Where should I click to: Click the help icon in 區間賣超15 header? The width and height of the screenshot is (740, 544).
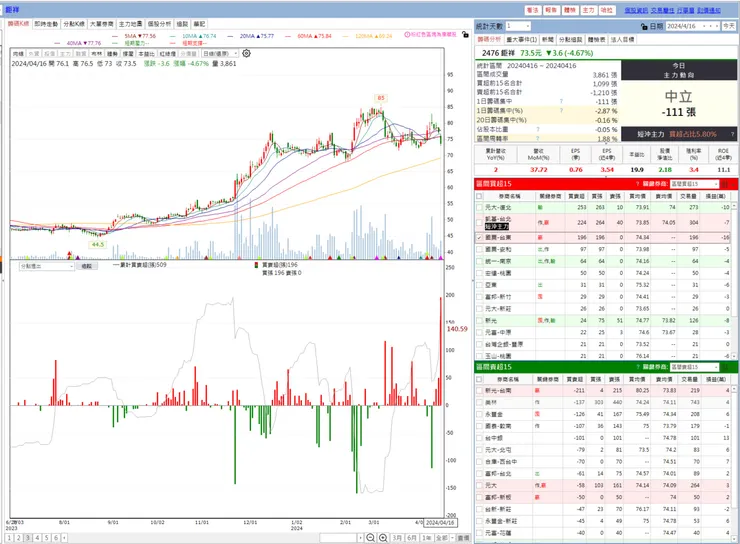pos(637,367)
